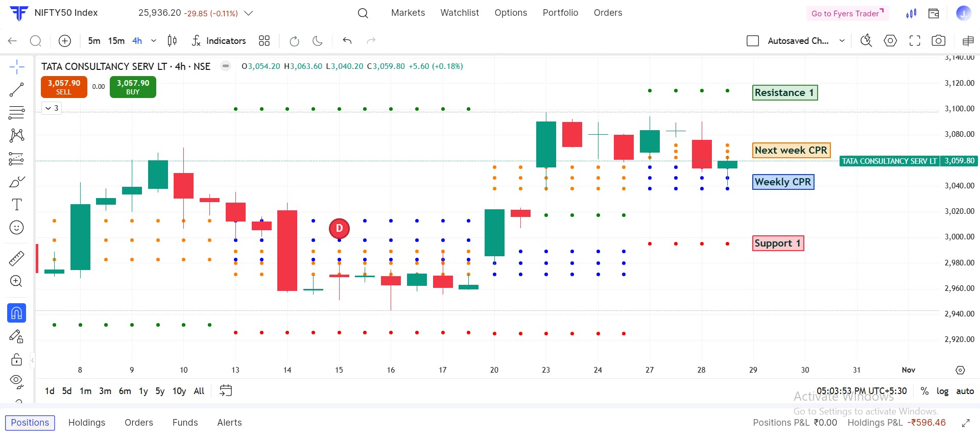Open the emoji and icons tool

pyautogui.click(x=17, y=228)
